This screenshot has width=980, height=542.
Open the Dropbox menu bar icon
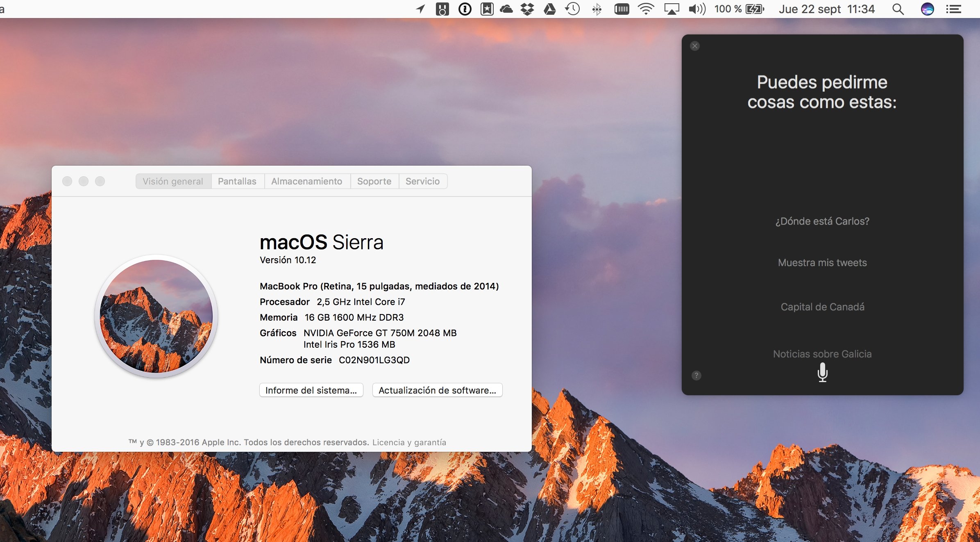[528, 9]
